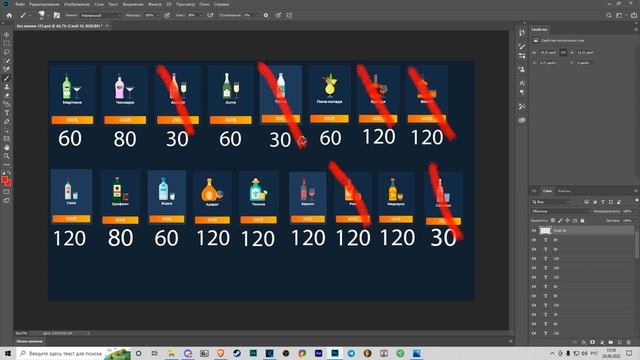Click the layer fill percentage field
Image resolution: width=640 pixels, height=360 pixels.
point(628,220)
